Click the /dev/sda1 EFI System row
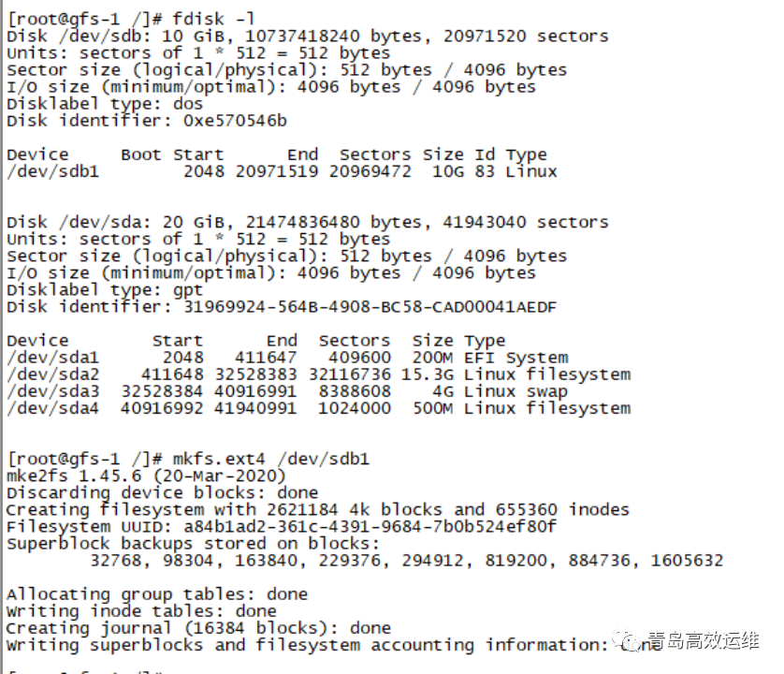 tap(286, 358)
